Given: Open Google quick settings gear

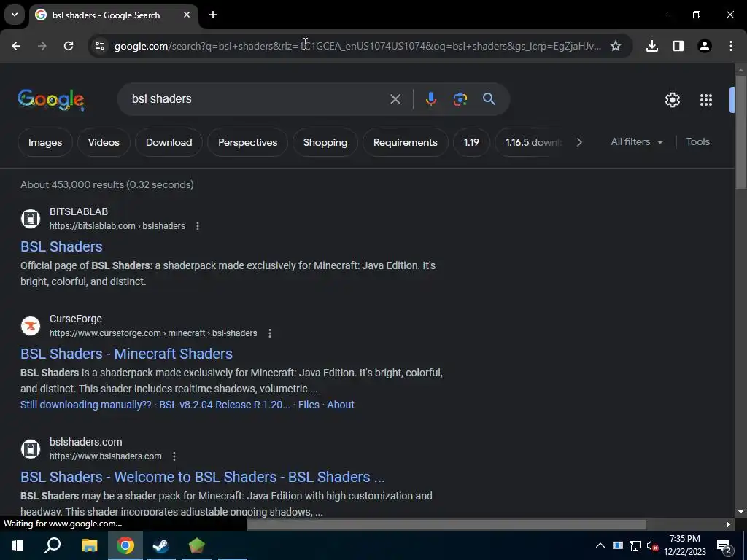Looking at the screenshot, I should 672,99.
